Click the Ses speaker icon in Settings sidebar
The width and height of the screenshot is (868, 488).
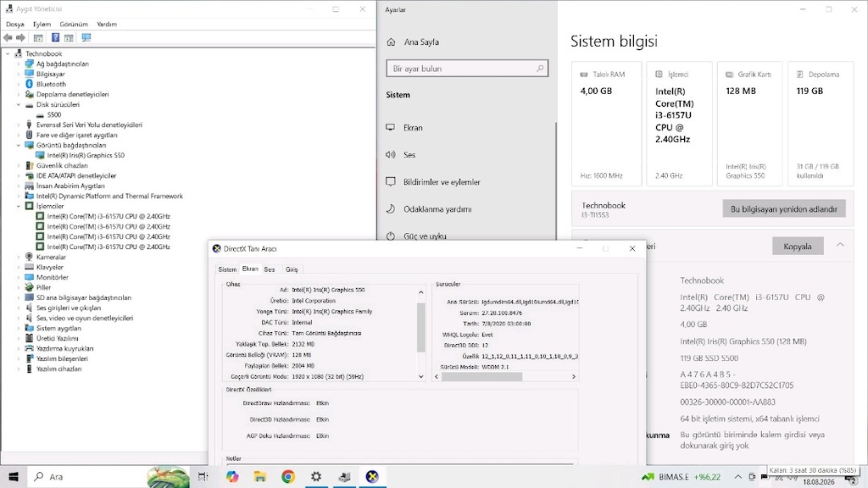pyautogui.click(x=391, y=154)
